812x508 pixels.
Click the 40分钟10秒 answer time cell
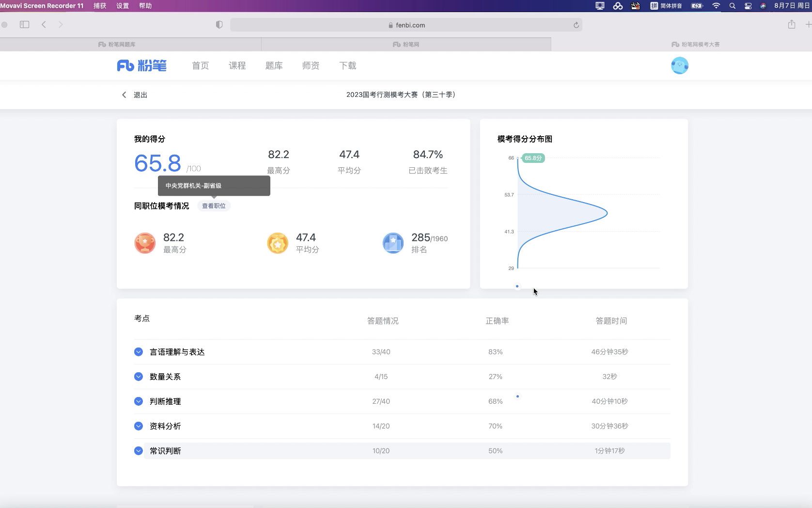click(609, 401)
